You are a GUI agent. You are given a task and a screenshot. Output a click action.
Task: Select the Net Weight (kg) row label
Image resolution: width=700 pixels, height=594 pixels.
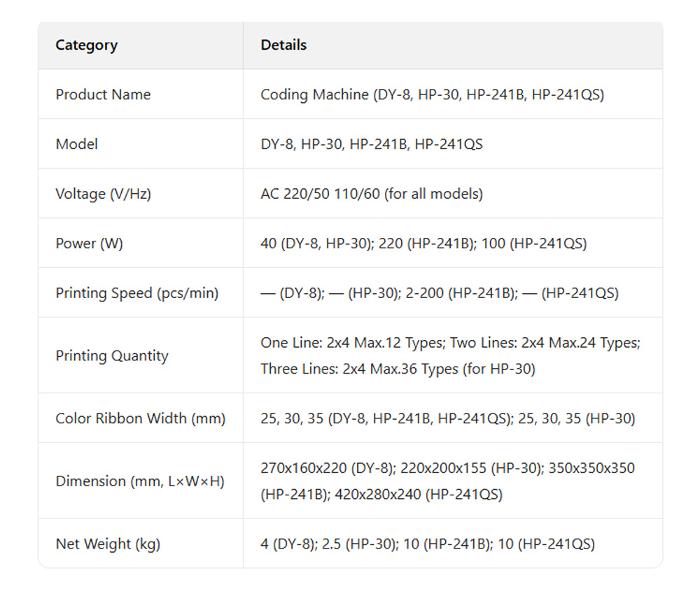coord(108,544)
